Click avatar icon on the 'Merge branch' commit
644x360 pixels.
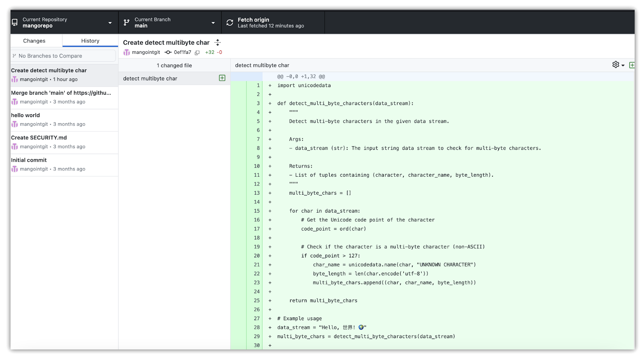click(15, 102)
